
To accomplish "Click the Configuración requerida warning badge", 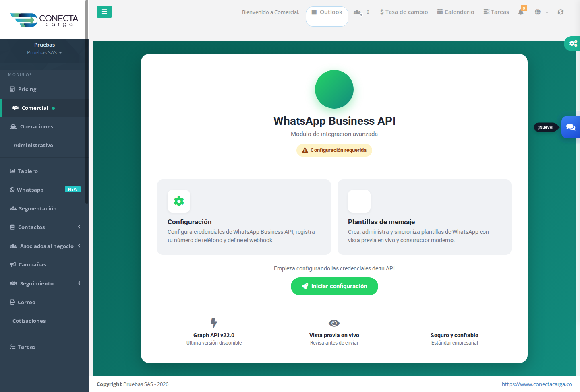I will tap(334, 150).
